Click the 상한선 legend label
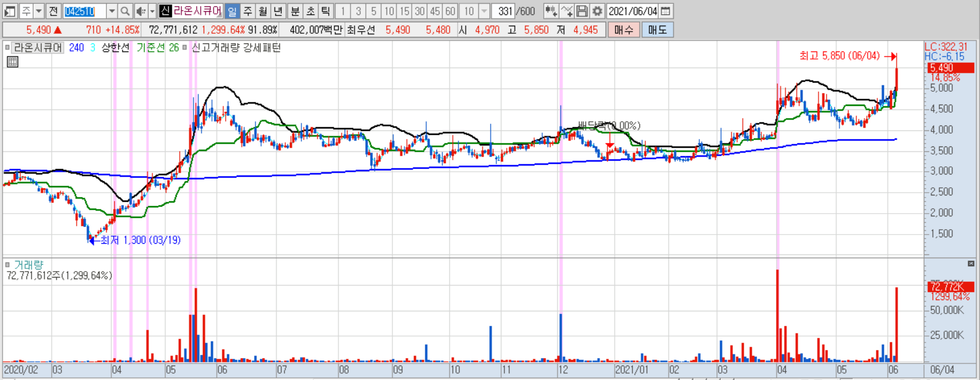The height and width of the screenshot is (380, 980). (x=115, y=48)
